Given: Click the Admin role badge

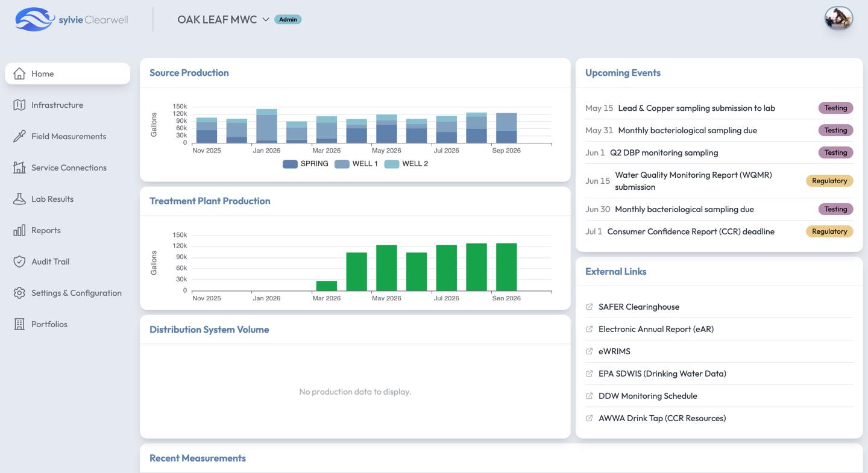Looking at the screenshot, I should pyautogui.click(x=288, y=19).
